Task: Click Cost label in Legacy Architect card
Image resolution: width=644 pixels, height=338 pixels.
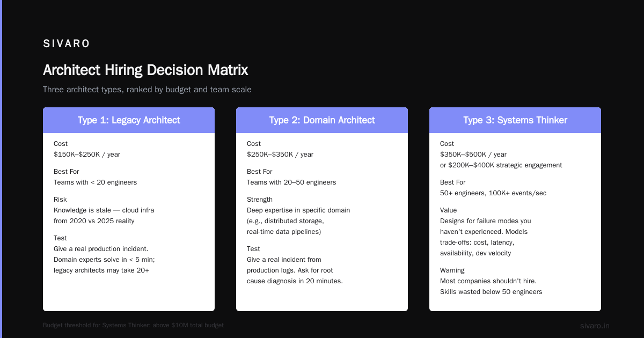Action: (61, 144)
